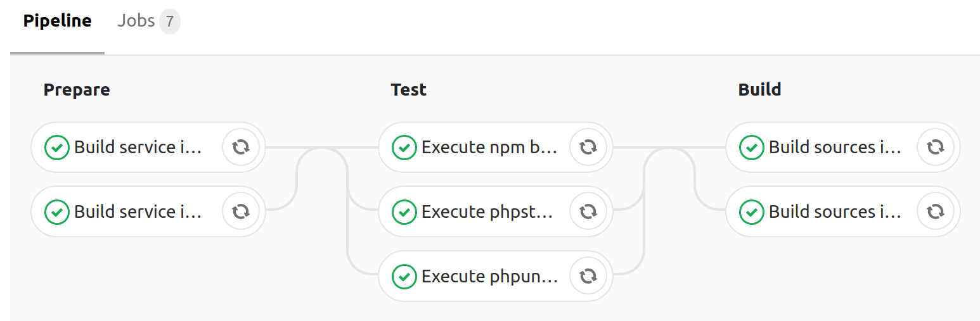This screenshot has width=980, height=321.
Task: Click the passed status icon on Execute npm job
Action: click(404, 148)
